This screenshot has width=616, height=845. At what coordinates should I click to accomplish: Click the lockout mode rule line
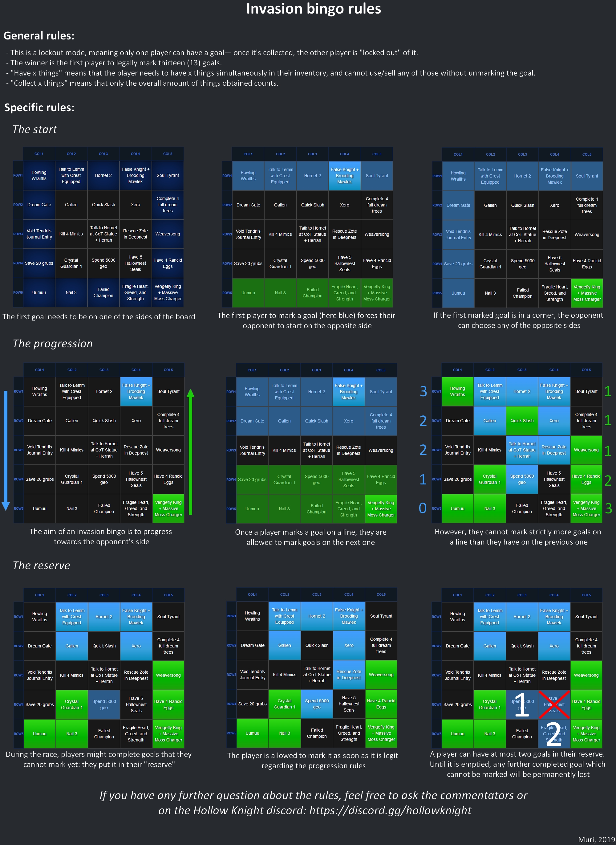coord(212,53)
